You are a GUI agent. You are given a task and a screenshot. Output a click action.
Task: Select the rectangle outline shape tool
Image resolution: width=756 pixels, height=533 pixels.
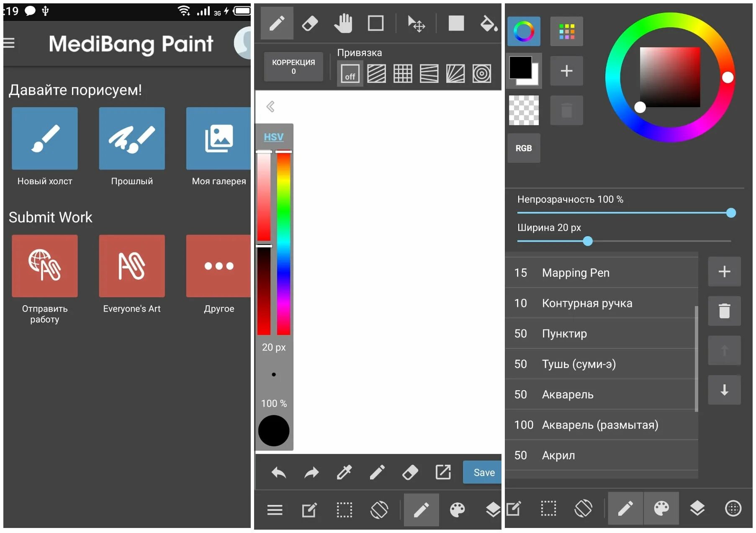point(375,23)
